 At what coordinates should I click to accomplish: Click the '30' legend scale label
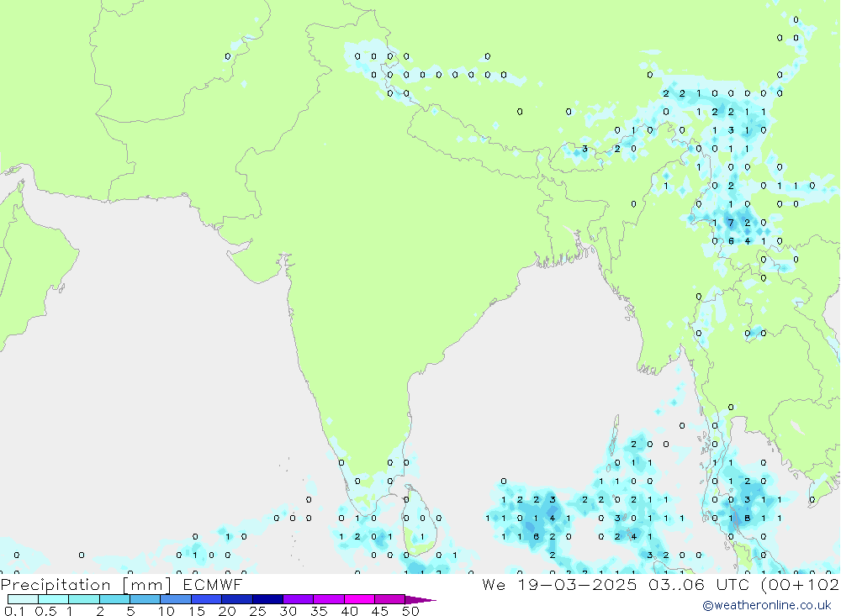(288, 611)
